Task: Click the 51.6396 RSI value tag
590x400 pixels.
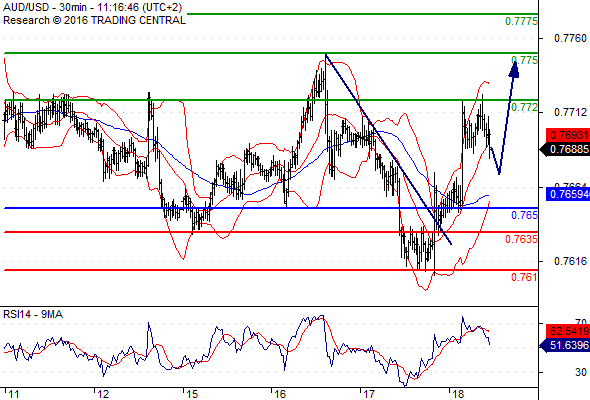Action: point(566,345)
